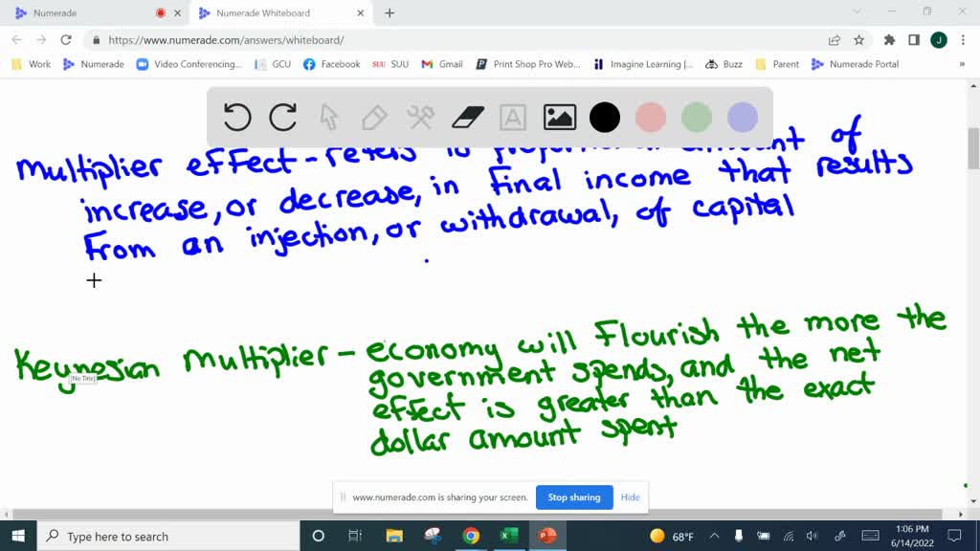The height and width of the screenshot is (551, 980).
Task: Pick the Pen drawing tool
Action: 373,117
